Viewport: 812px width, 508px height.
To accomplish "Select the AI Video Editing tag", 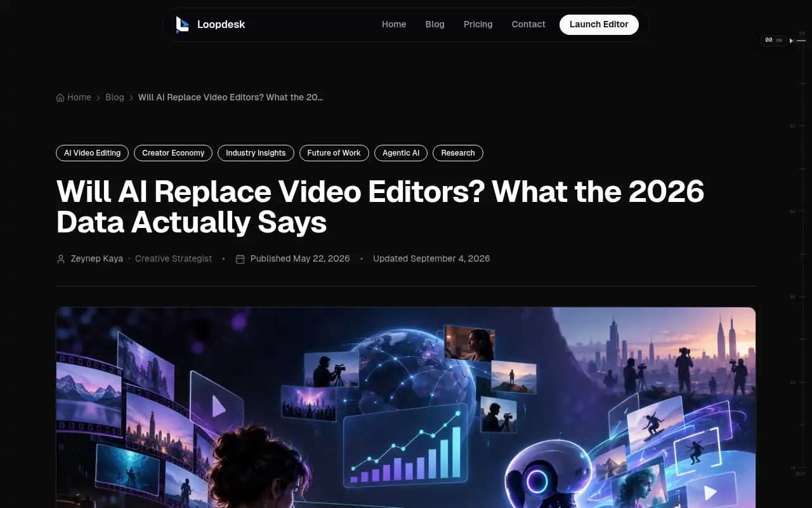I will pos(92,153).
